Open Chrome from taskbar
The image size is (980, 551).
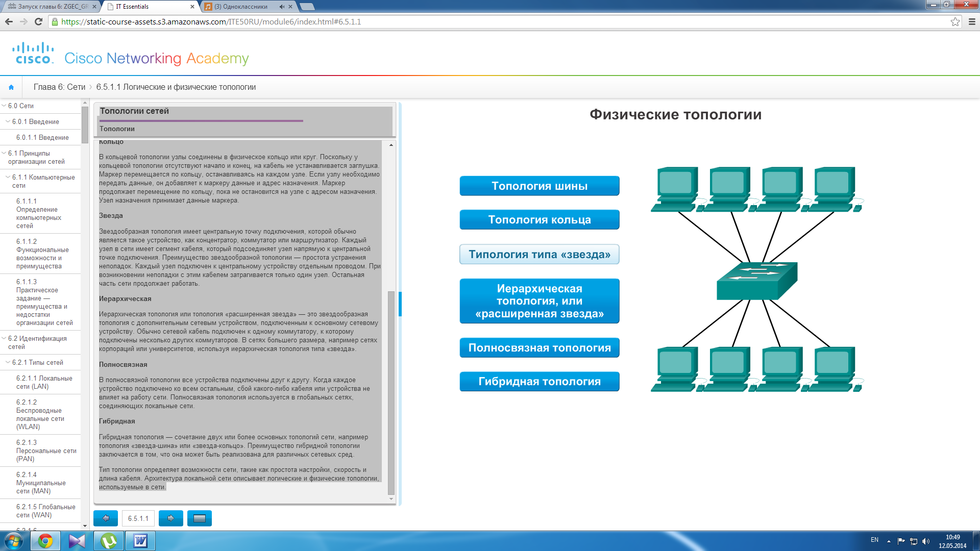click(x=45, y=541)
